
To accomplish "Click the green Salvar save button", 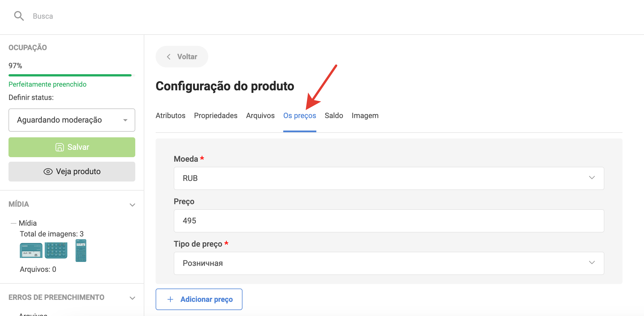I will tap(72, 147).
